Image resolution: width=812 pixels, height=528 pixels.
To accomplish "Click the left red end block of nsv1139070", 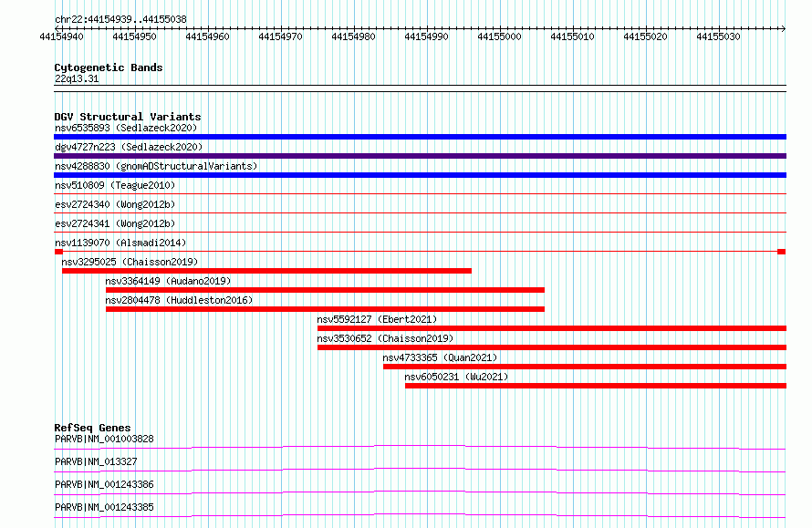I will (58, 252).
